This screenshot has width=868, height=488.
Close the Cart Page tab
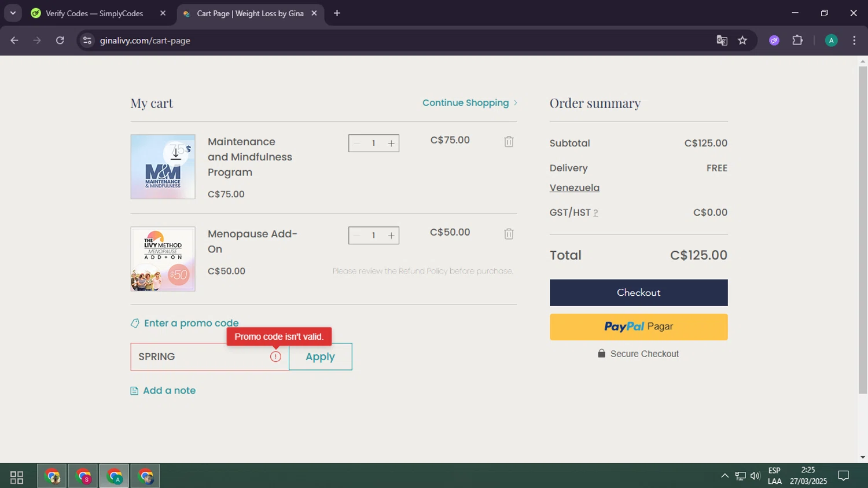coord(314,13)
